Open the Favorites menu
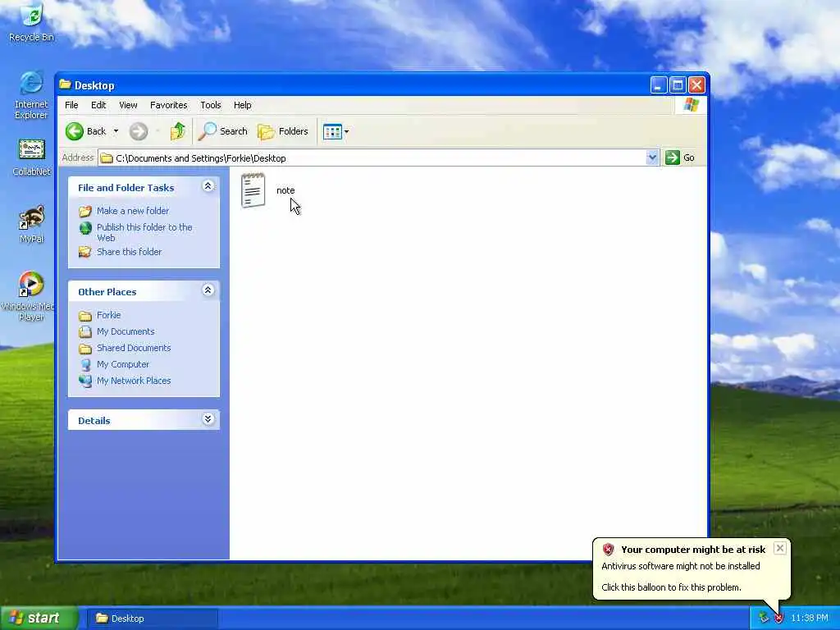840x630 pixels. 169,105
